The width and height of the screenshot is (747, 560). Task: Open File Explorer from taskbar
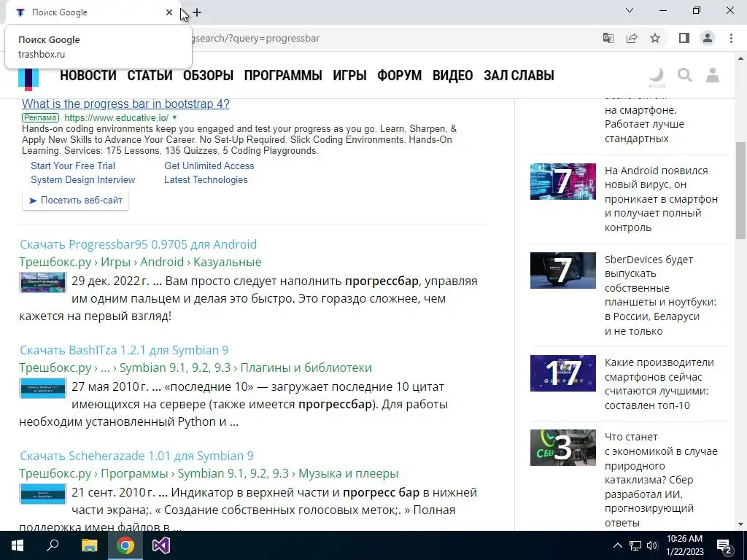click(x=89, y=545)
